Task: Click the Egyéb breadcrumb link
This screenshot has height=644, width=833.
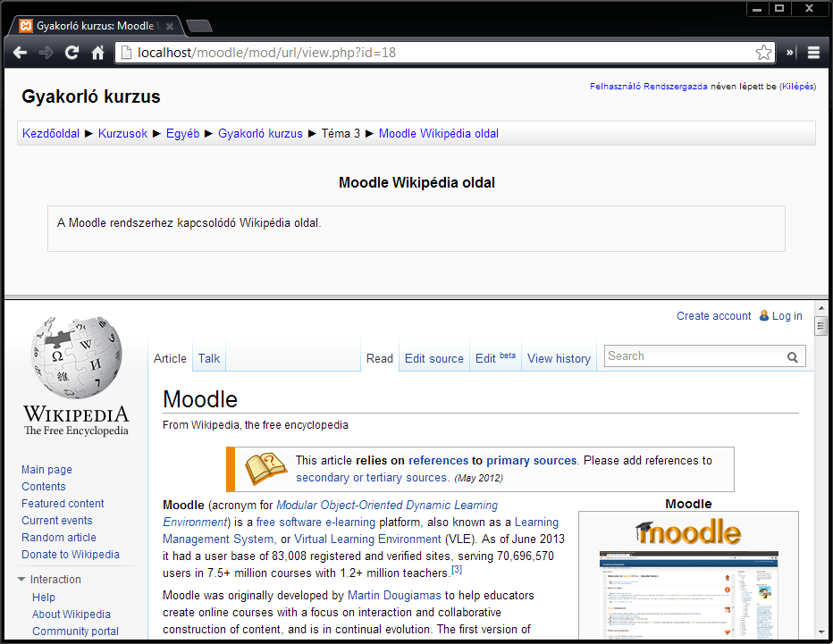Action: pos(182,133)
